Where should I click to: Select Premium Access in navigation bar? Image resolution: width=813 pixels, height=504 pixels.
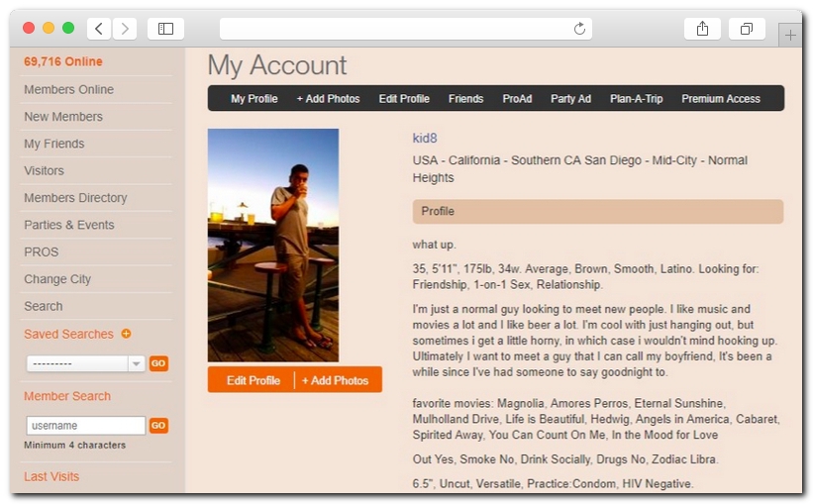720,99
